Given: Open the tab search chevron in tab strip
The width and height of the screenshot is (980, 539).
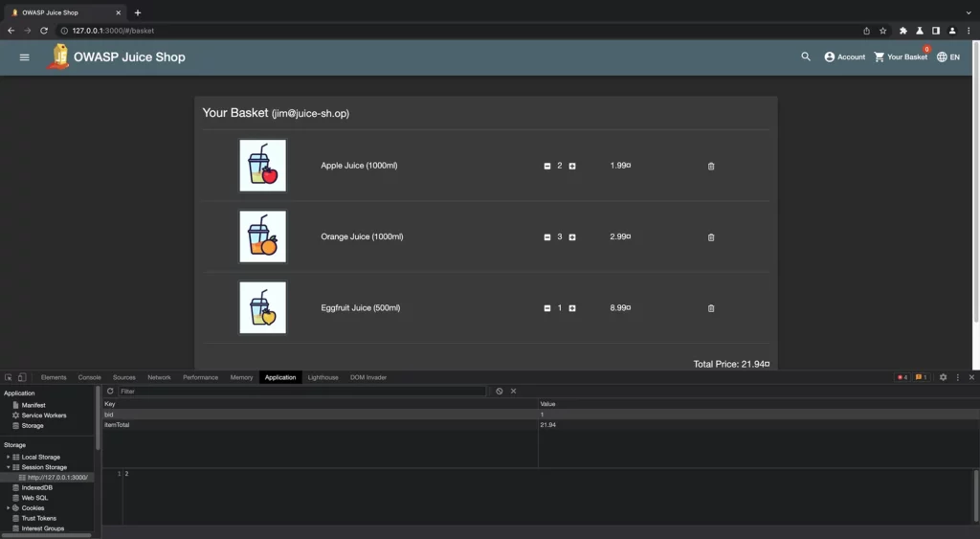Looking at the screenshot, I should point(969,12).
